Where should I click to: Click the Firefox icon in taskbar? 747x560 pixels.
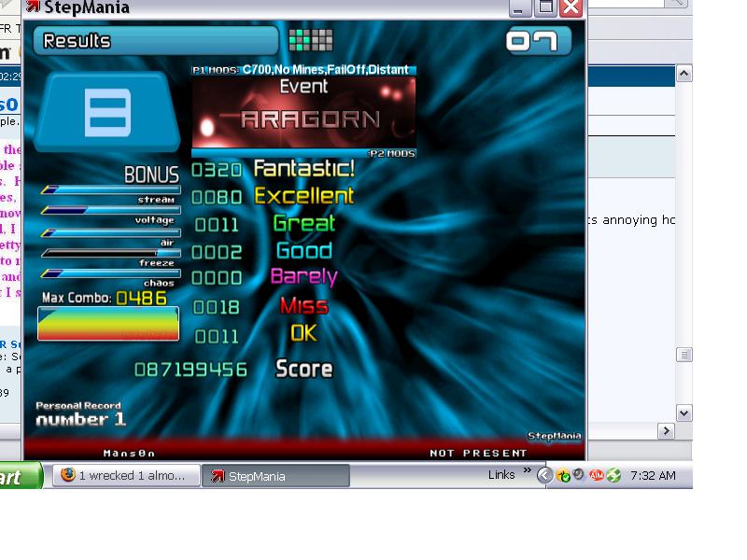tap(68, 475)
